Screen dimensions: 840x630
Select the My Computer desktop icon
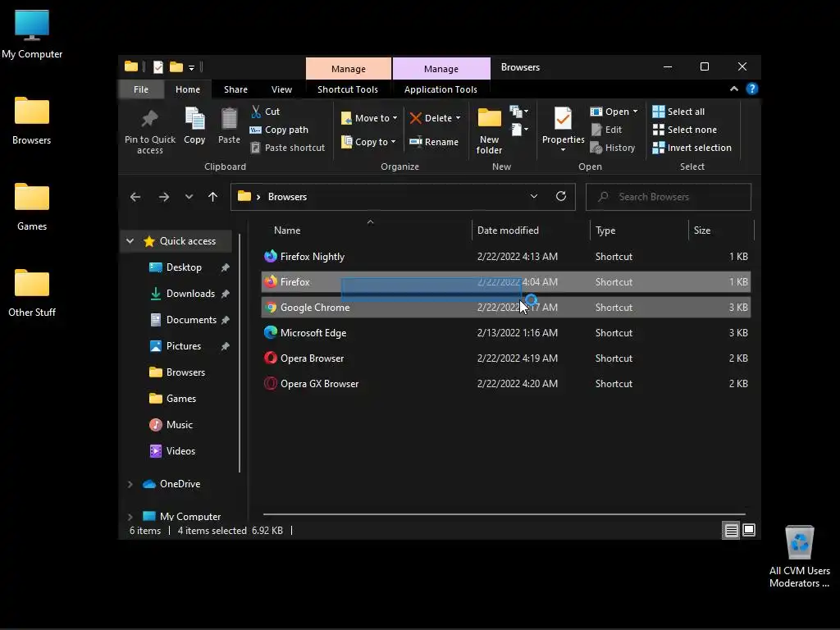coord(32,34)
